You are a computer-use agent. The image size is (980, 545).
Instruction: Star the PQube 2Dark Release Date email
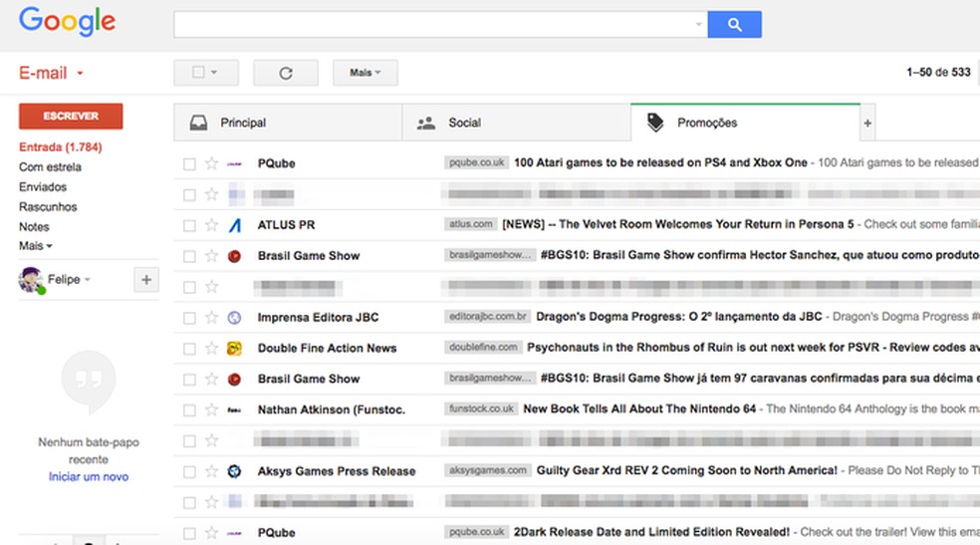(212, 533)
